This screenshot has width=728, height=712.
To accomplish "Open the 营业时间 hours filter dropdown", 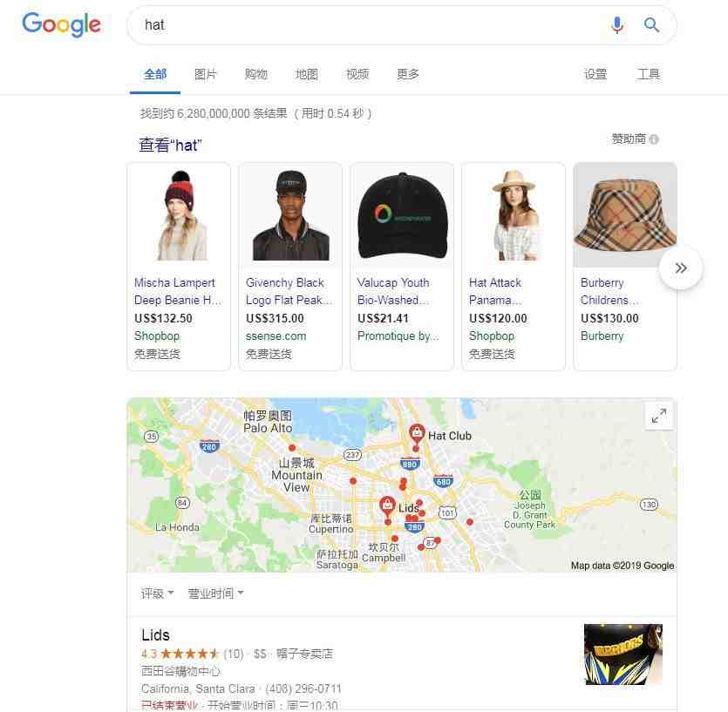I will [x=215, y=593].
